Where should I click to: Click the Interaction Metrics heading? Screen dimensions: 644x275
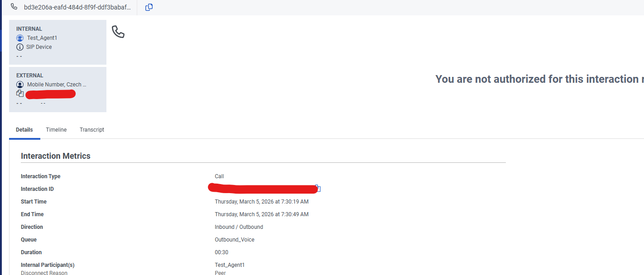pos(56,156)
